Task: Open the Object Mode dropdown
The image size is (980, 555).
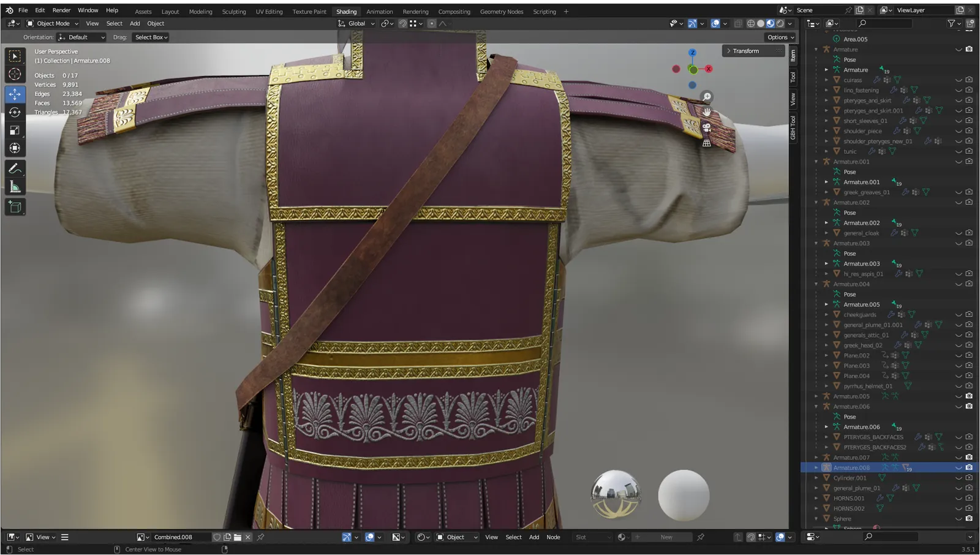Action: tap(53, 23)
